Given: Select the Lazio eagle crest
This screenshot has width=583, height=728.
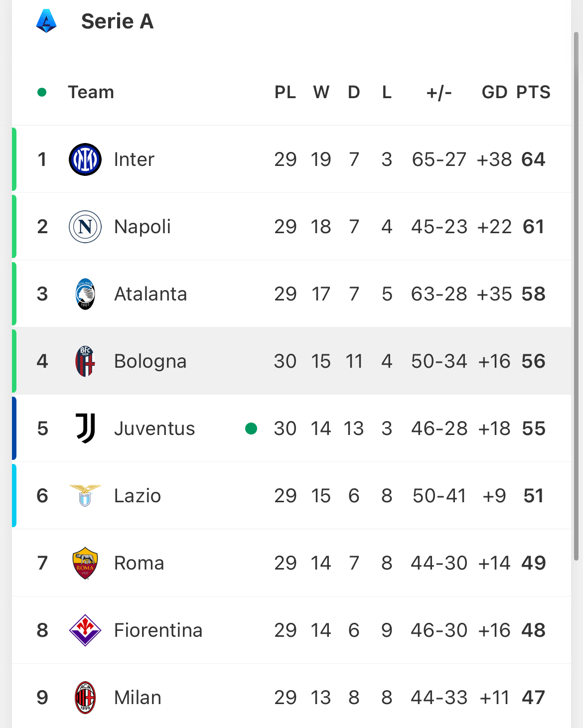Looking at the screenshot, I should click(x=85, y=496).
